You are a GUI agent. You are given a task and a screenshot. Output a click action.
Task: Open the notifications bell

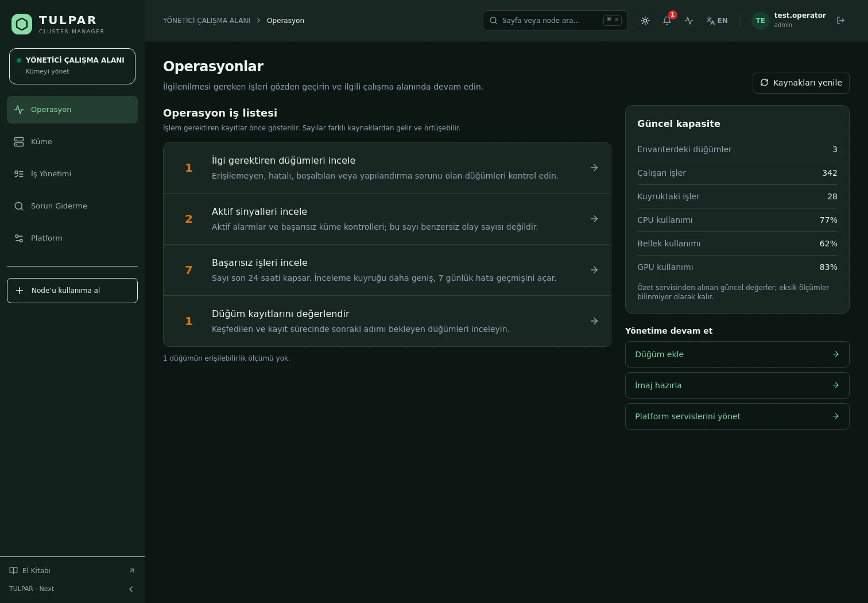click(x=667, y=21)
